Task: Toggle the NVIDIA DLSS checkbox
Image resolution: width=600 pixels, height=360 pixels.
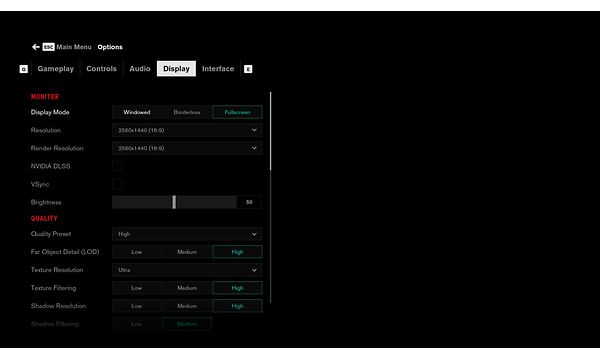Action: pyautogui.click(x=117, y=166)
